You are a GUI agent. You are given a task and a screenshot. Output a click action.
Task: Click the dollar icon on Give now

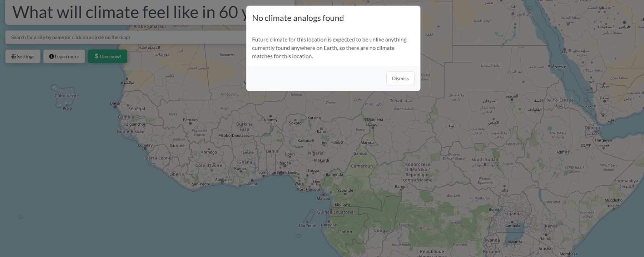click(x=96, y=56)
